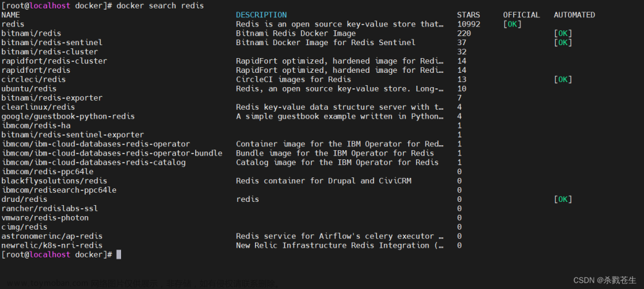Viewport: 644px width, 289px height.
Task: Click the star count 13
Action: pos(462,79)
